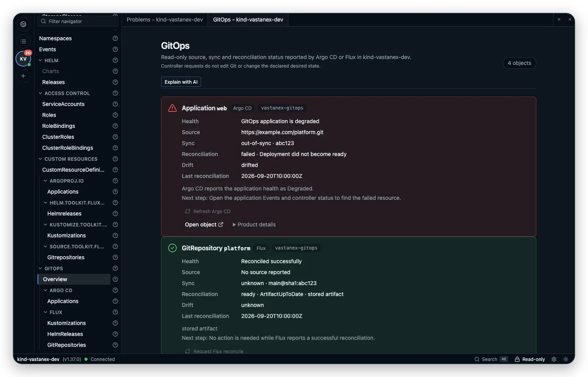588x377 pixels.
Task: Open Kustomizations under FLUX
Action: 66,323
